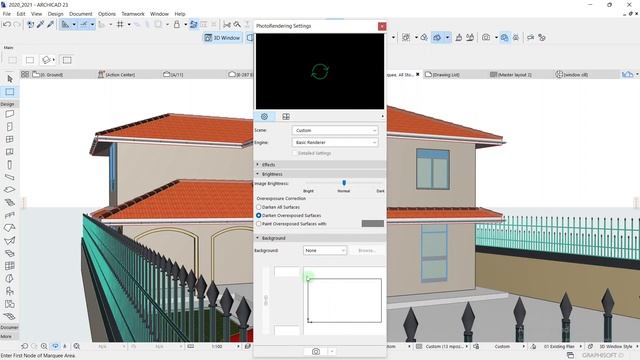Select Darken Overexposed Surfaces radio option
This screenshot has height=360, width=640.
point(258,215)
